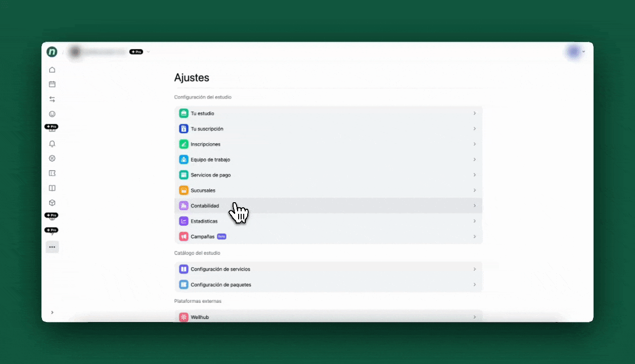635x364 pixels.
Task: Click the Campañas megaphone icon
Action: point(184,237)
